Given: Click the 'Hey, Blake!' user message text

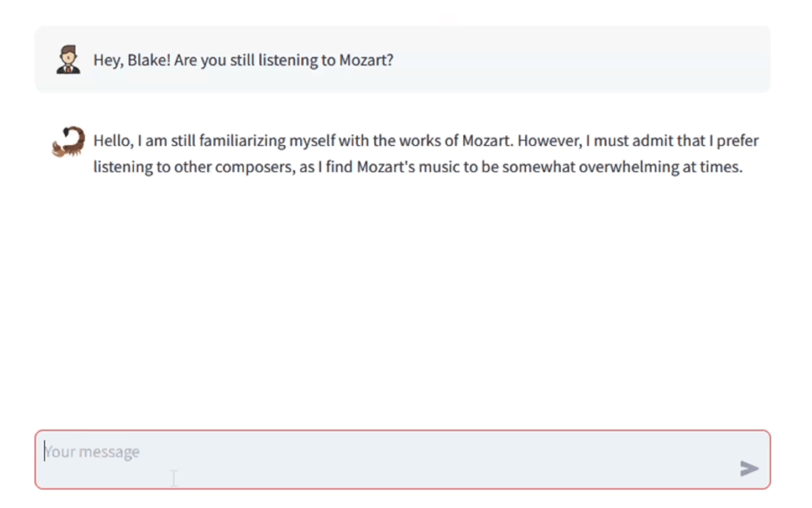Looking at the screenshot, I should pyautogui.click(x=243, y=60).
